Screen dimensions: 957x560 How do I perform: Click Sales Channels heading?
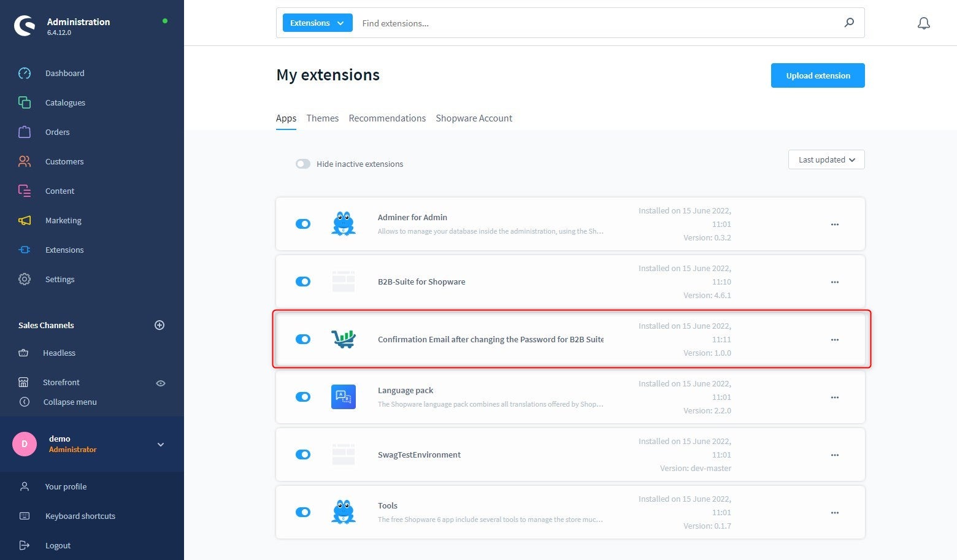(x=46, y=325)
